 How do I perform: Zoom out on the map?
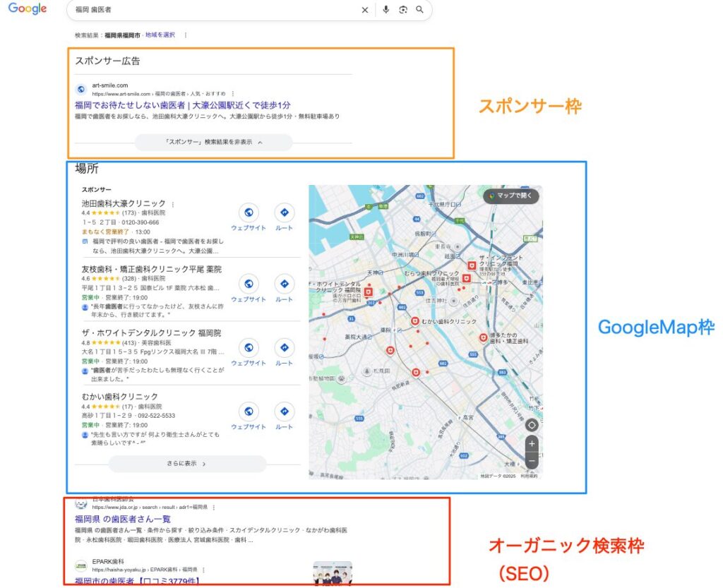click(531, 461)
